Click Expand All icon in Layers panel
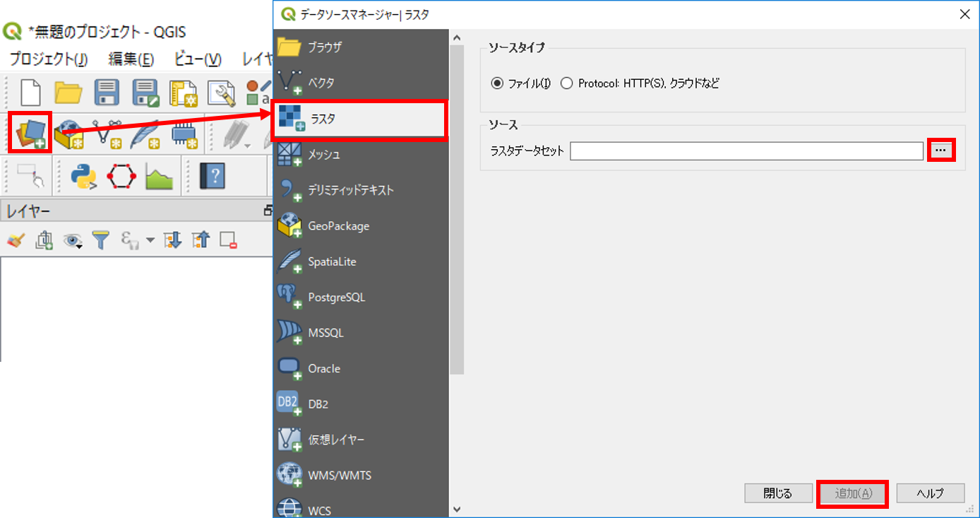Screen dimensions: 980x518 coord(172,241)
